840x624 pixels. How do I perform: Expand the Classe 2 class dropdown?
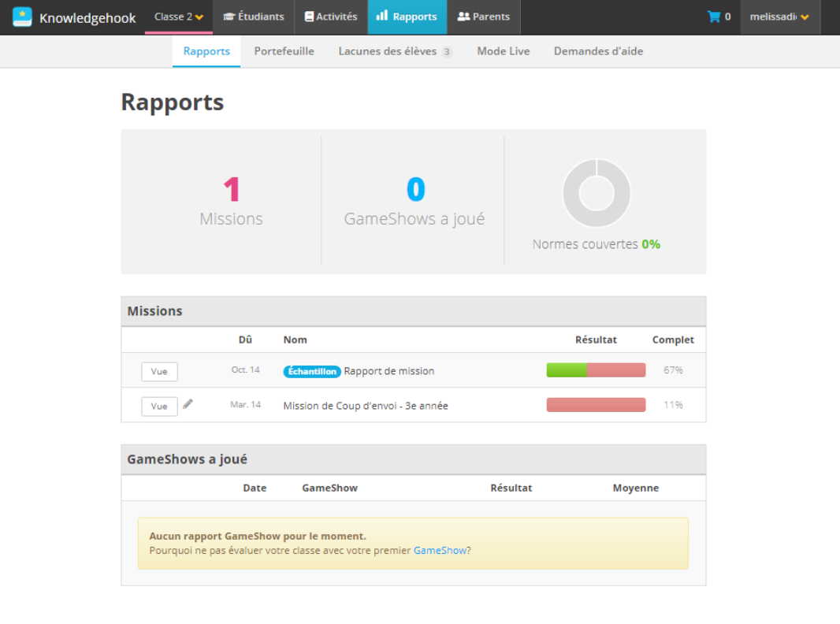coord(178,17)
